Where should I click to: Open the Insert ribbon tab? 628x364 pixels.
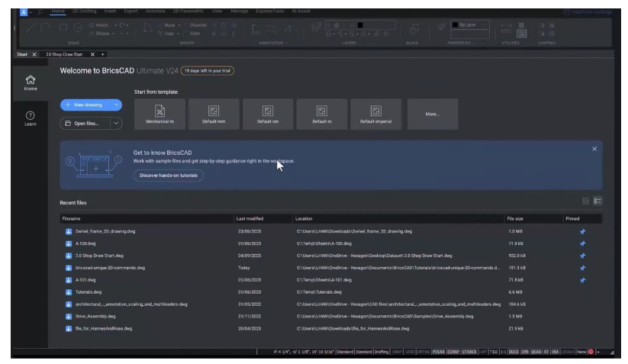110,11
